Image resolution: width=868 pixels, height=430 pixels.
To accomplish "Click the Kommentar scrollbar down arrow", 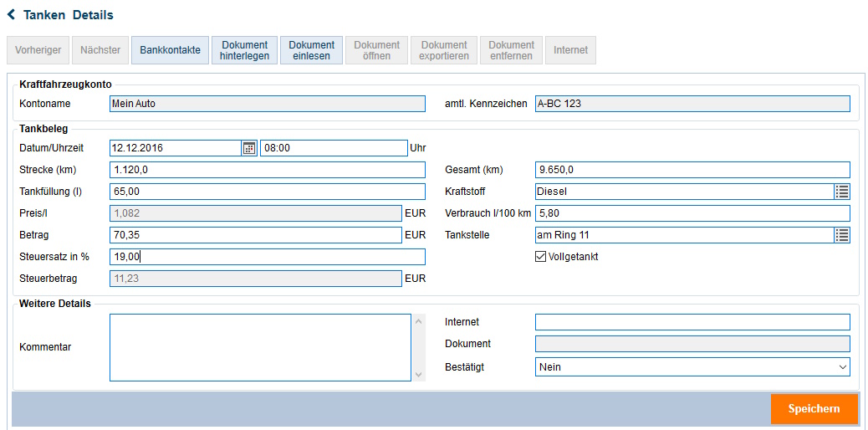I will click(x=419, y=375).
